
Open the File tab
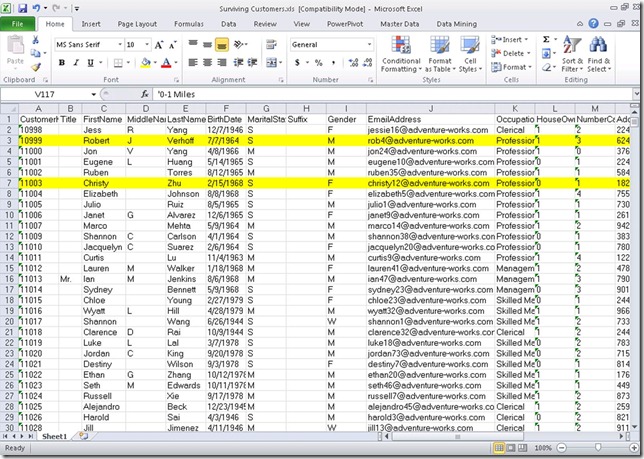point(18,24)
